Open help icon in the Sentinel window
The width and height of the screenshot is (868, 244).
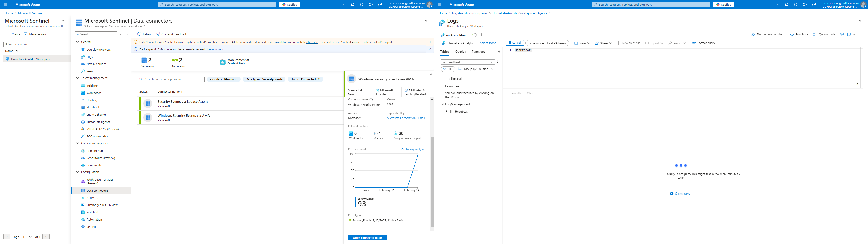click(371, 5)
